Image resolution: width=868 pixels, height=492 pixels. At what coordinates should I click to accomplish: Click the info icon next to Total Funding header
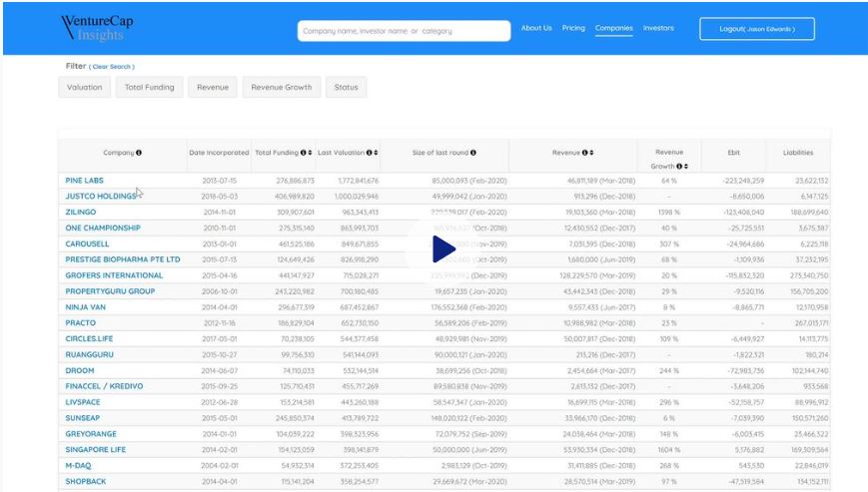point(304,153)
